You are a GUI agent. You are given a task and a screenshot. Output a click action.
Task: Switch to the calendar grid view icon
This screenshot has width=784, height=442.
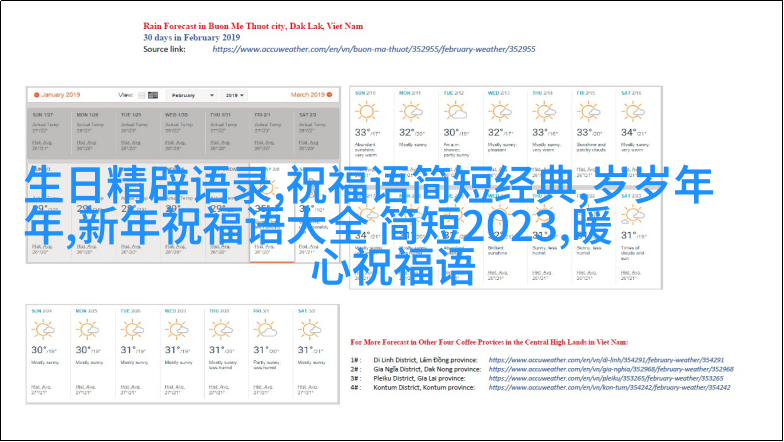(153, 95)
